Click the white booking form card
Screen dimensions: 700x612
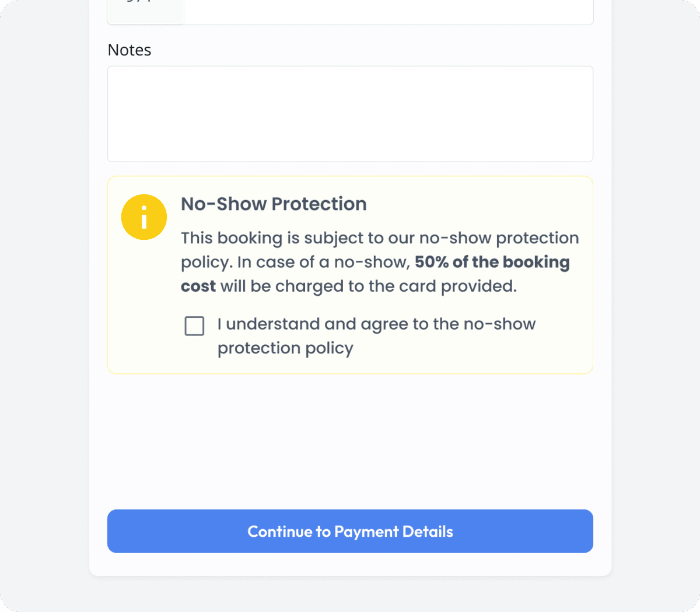[x=350, y=443]
